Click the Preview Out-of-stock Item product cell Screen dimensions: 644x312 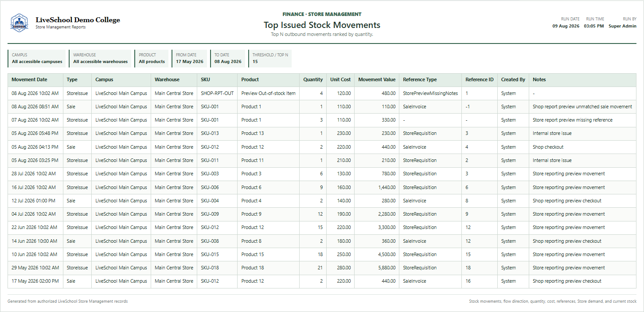[269, 94]
